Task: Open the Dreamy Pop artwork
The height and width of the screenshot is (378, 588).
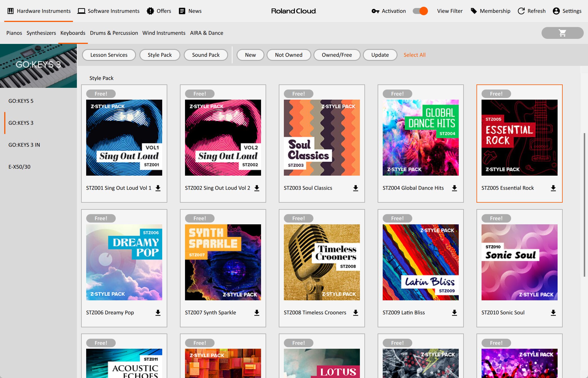Action: tap(124, 262)
